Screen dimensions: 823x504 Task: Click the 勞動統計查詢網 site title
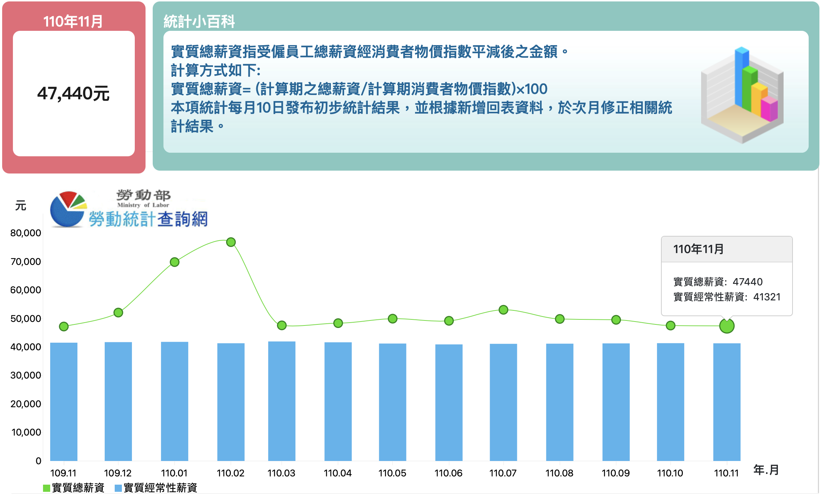[148, 219]
